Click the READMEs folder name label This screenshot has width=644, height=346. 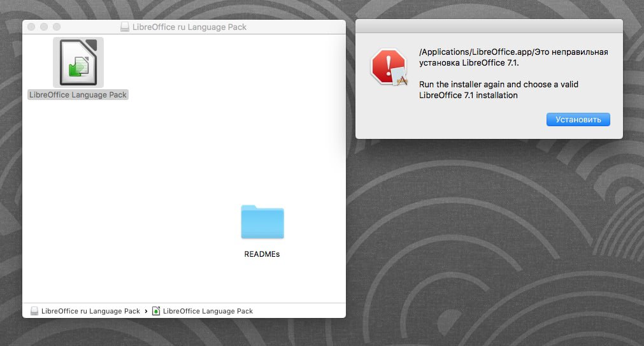tap(262, 254)
